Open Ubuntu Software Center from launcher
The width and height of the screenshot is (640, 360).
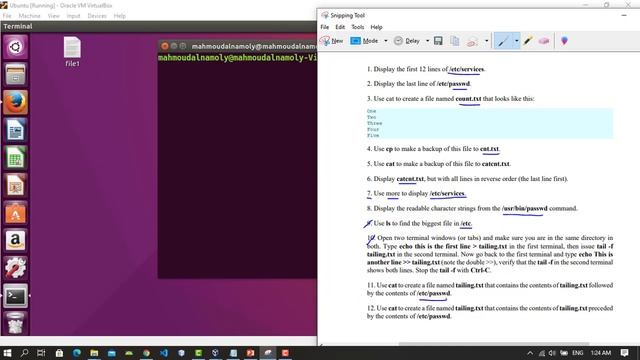pyautogui.click(x=16, y=213)
